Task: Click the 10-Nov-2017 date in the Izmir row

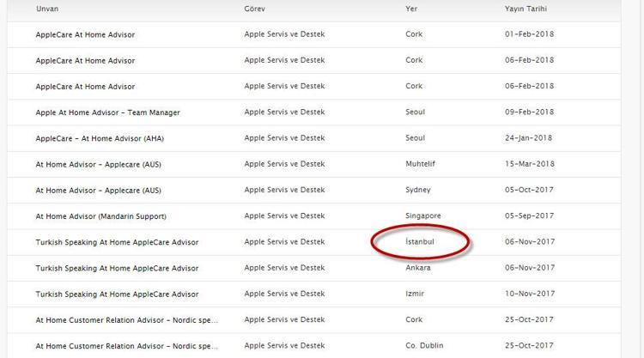Action: click(x=529, y=294)
